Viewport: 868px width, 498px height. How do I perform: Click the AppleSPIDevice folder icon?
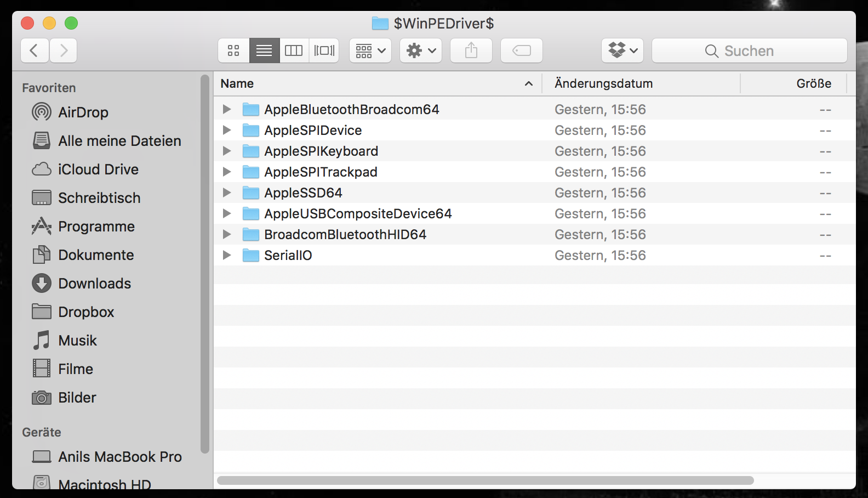coord(251,130)
